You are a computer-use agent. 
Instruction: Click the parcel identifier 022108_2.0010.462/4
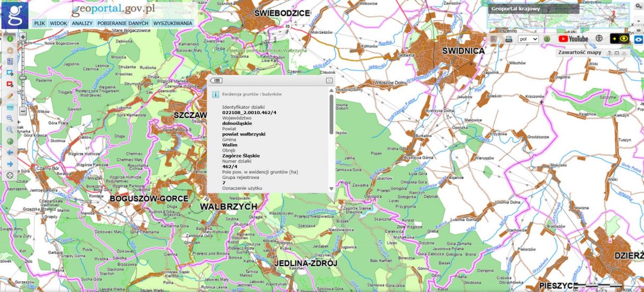249,113
